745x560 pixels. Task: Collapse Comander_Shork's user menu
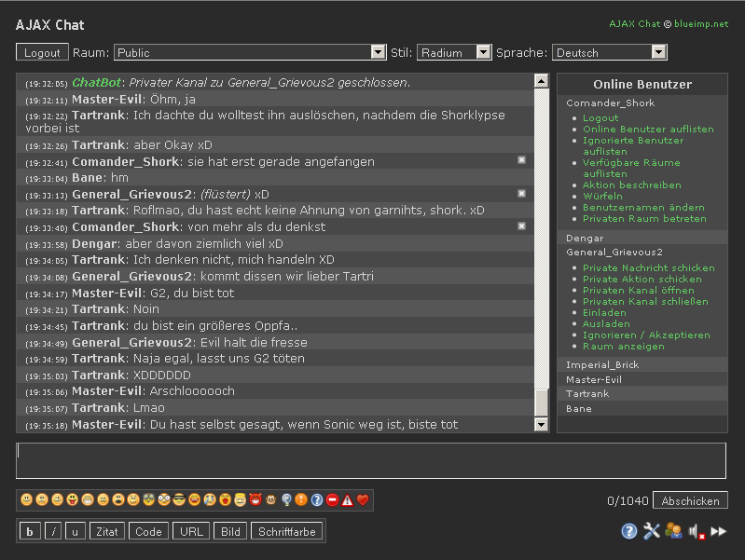point(610,103)
